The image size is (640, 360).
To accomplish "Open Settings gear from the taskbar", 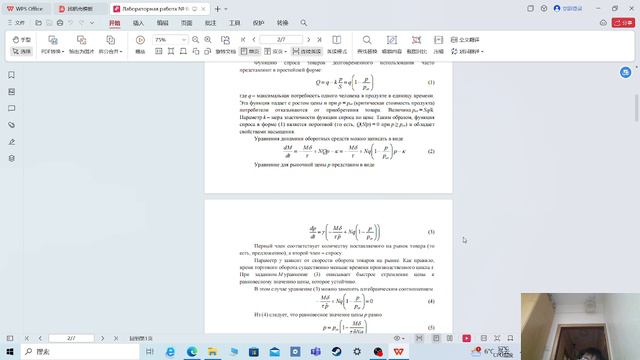I will (x=357, y=351).
